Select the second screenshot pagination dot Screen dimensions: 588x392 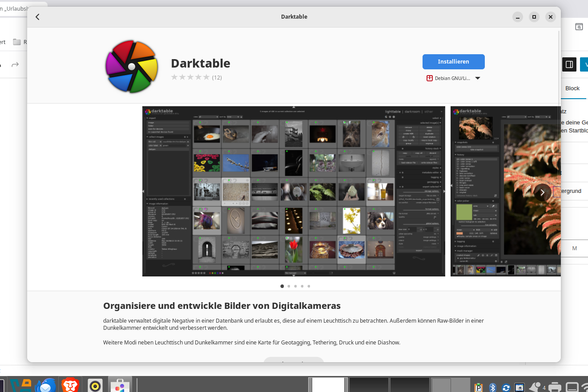pos(289,286)
